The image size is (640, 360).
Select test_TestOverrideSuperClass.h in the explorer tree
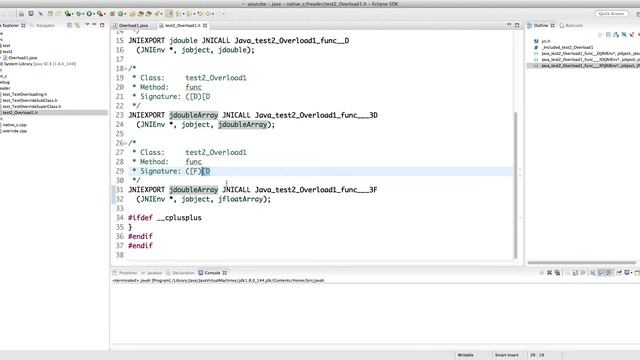click(32, 107)
